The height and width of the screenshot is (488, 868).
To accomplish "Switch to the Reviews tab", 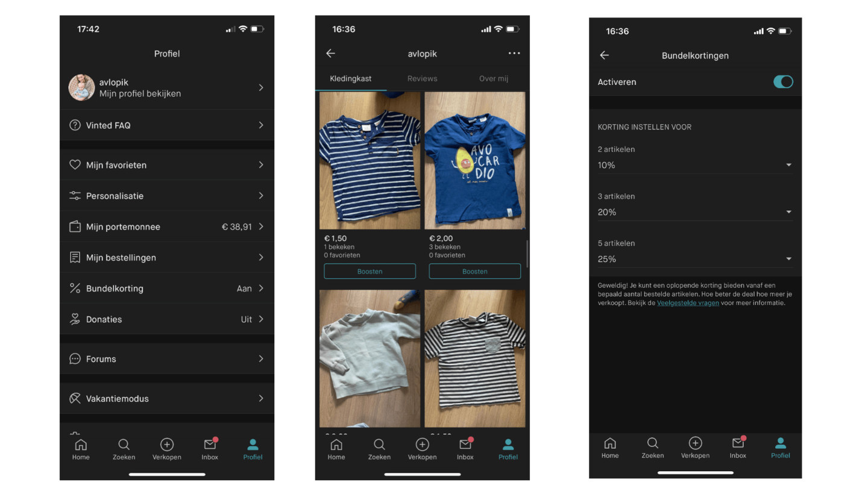I will [422, 79].
